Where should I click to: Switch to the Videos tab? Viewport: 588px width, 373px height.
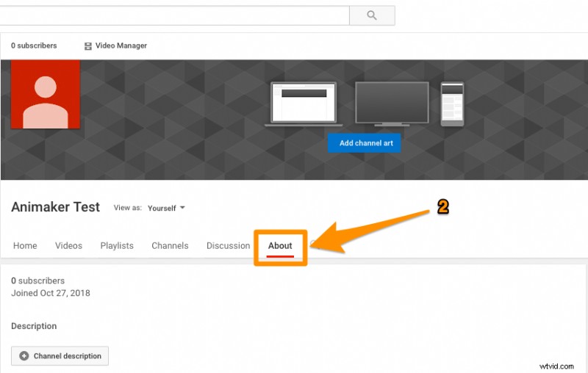68,246
